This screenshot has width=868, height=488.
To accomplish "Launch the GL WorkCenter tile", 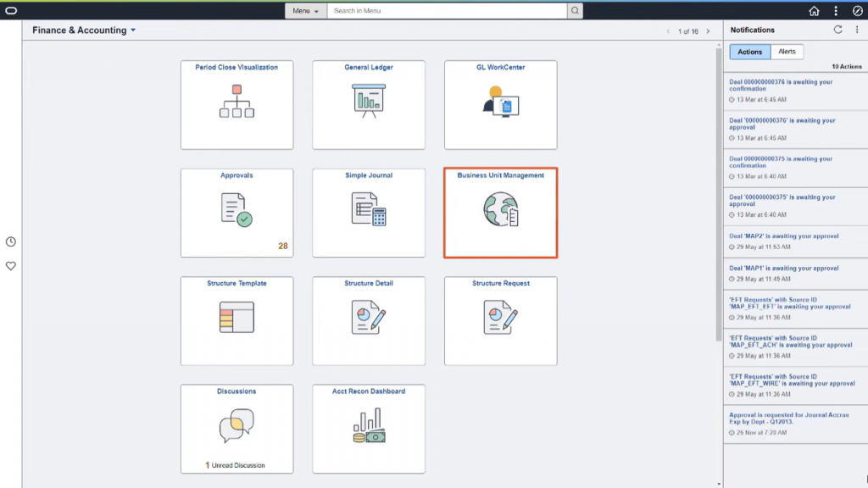I will click(500, 105).
